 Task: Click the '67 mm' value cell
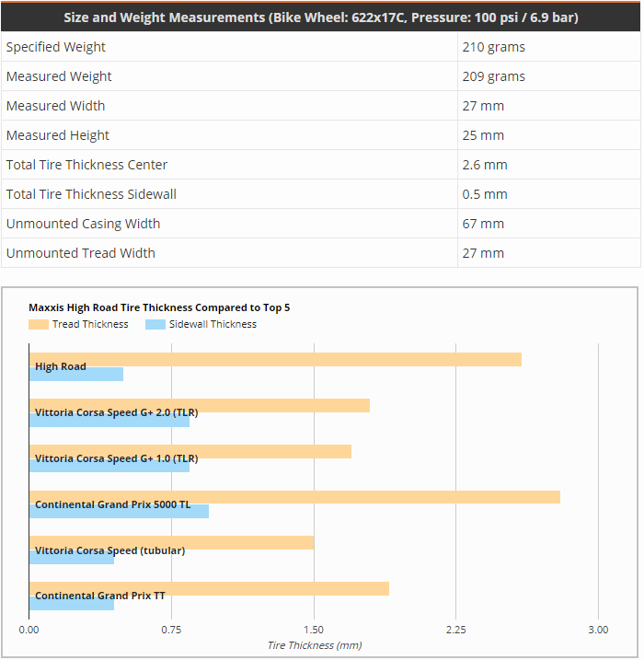(x=549, y=224)
